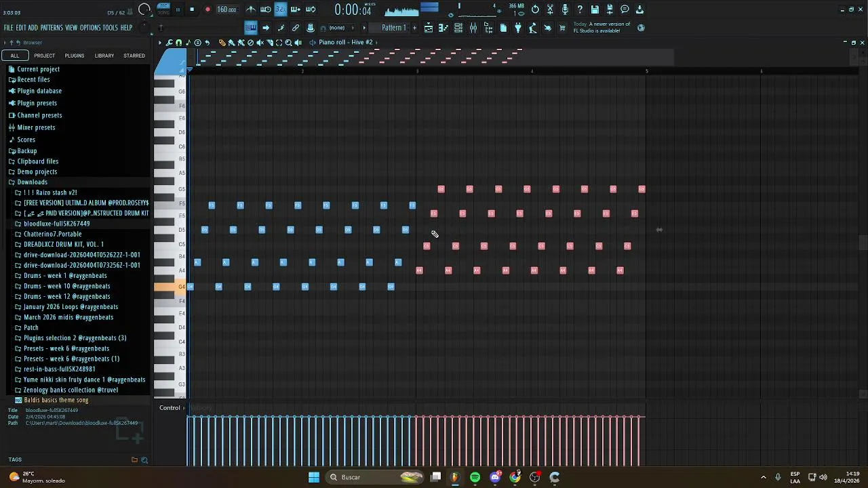Open the Mixer window from toolbar
Viewport: 868px width, 488px height.
click(x=473, y=28)
